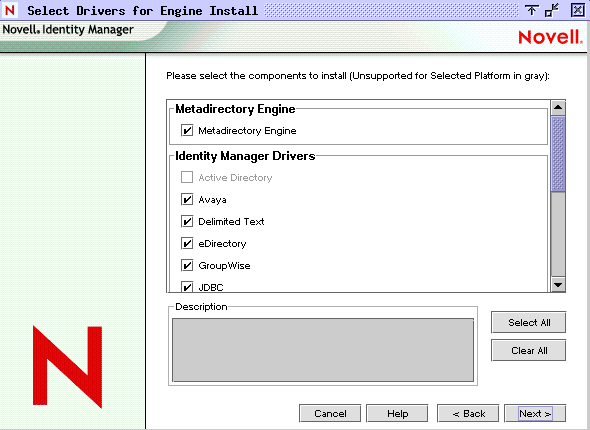Screen dimensions: 590x430
Task: Click the Delimited Text label
Action: pos(231,222)
